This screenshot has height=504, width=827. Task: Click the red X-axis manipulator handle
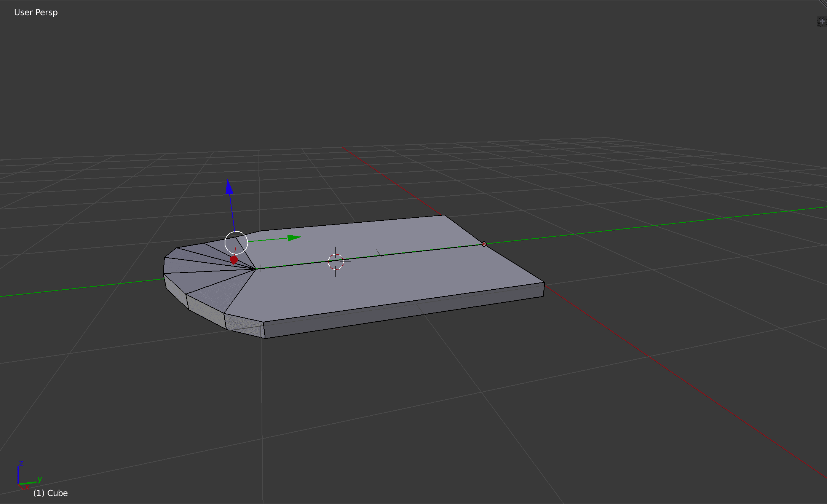pos(234,260)
